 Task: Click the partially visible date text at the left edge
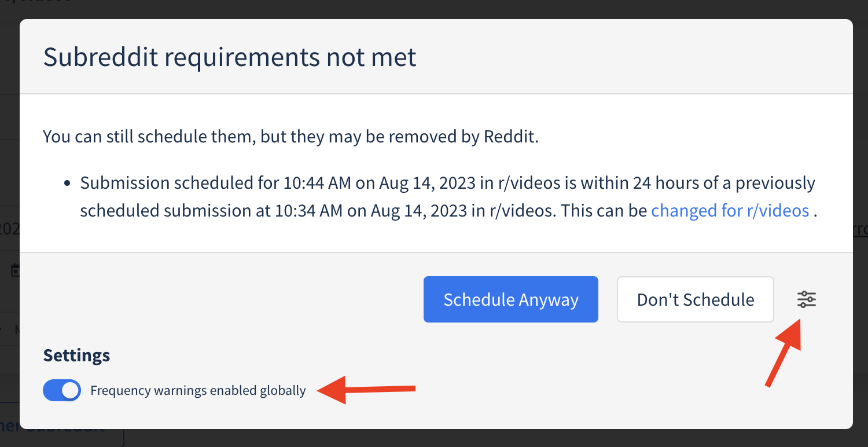click(9, 229)
